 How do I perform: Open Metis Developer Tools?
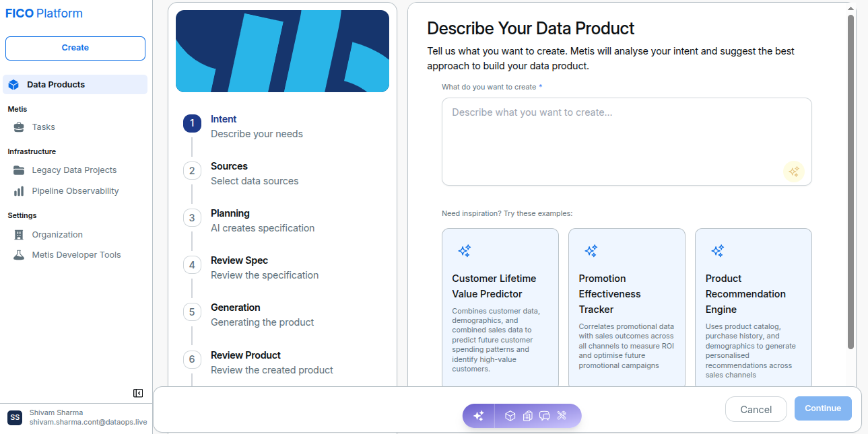pyautogui.click(x=75, y=255)
